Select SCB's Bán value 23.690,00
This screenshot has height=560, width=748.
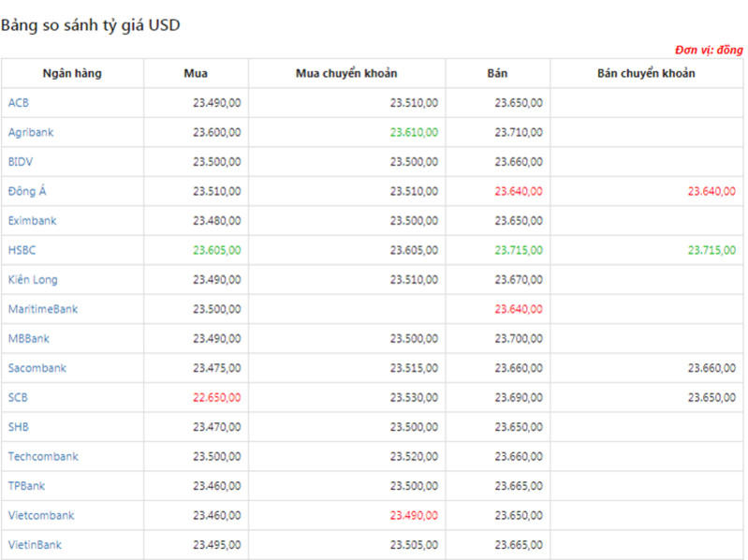519,397
